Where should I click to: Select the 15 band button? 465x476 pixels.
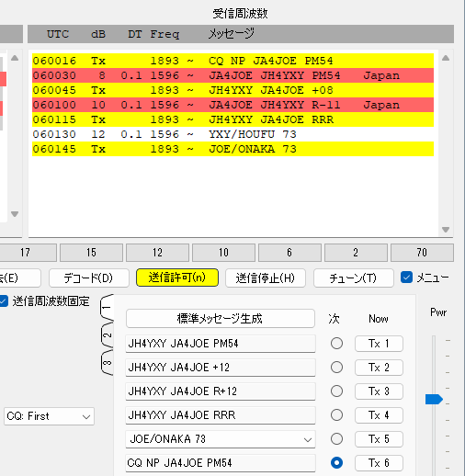(91, 253)
